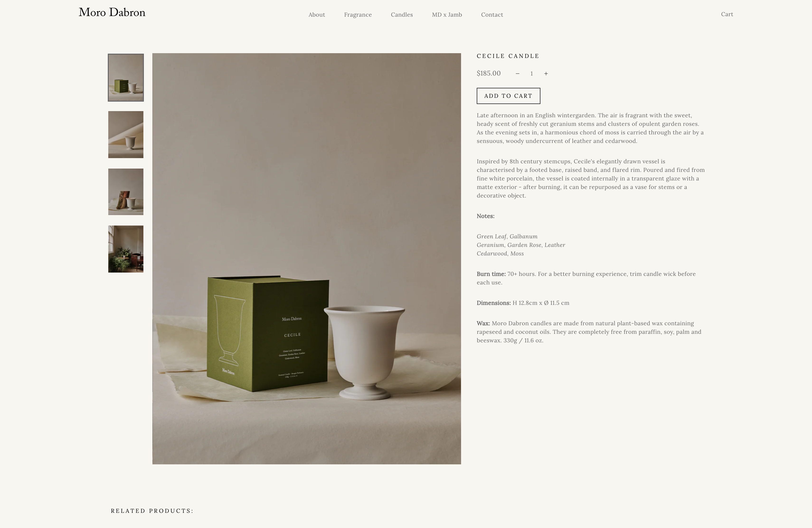The image size is (812, 528).
Task: View the thumbnail with candle beside paper roll
Action: point(126,135)
